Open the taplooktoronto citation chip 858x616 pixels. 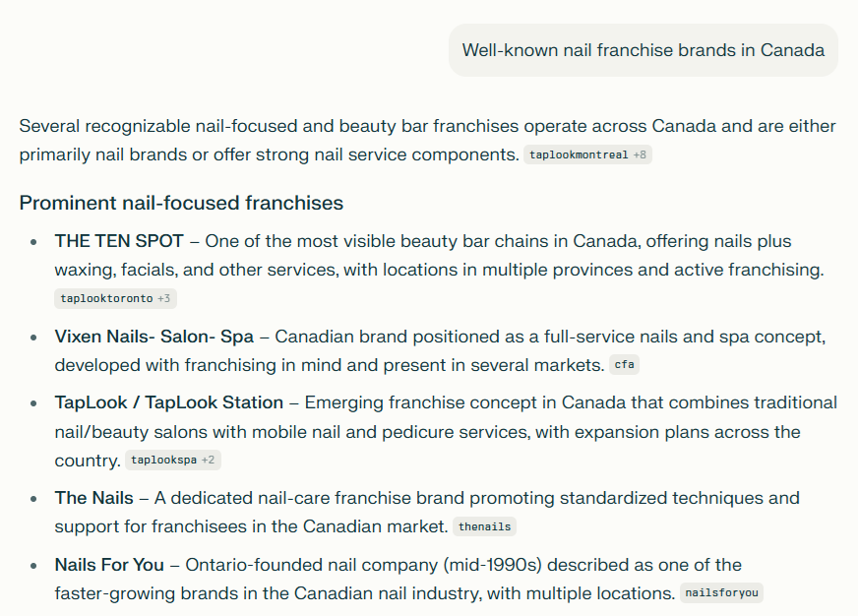[x=106, y=298]
